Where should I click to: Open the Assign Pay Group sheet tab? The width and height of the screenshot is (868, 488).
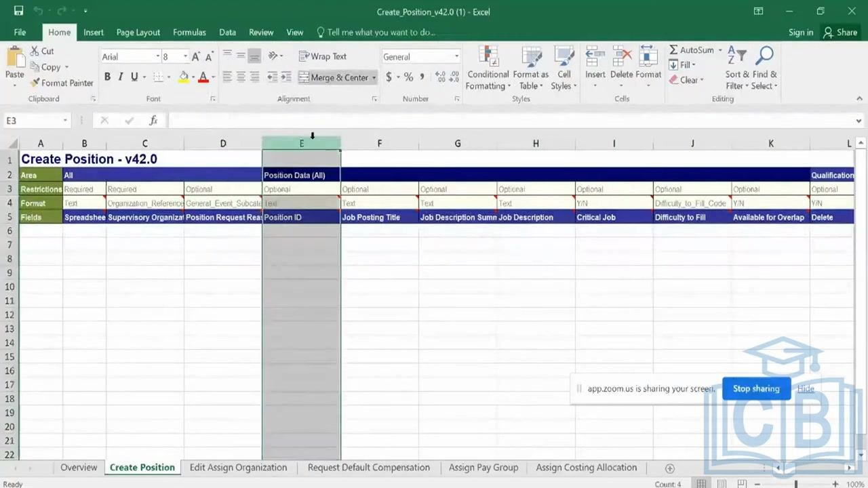point(484,468)
